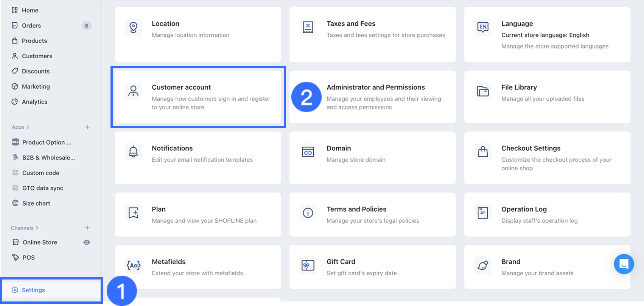This screenshot has width=644, height=306.
Task: Toggle Online Store eye visibility icon
Action: [87, 242]
